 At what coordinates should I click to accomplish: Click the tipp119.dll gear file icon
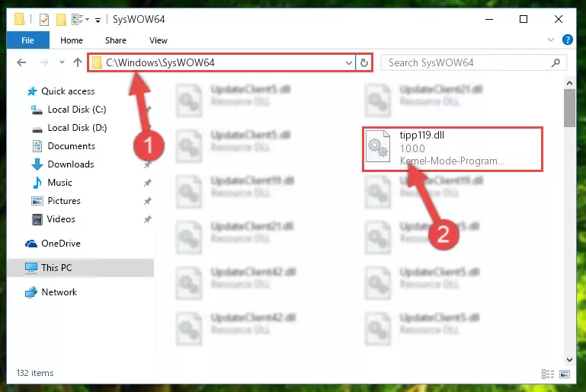(x=377, y=146)
